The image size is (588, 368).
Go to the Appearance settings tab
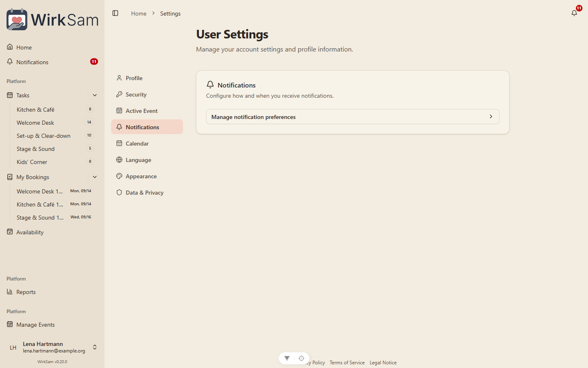(147, 176)
